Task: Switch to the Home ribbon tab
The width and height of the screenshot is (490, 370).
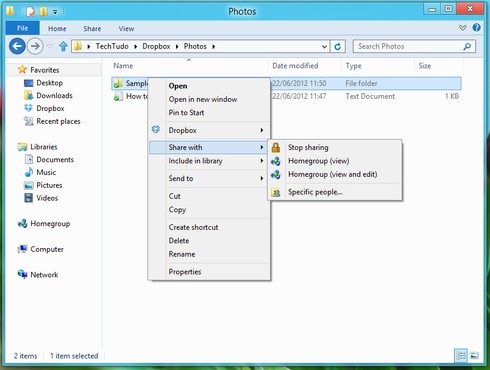Action: click(x=57, y=29)
